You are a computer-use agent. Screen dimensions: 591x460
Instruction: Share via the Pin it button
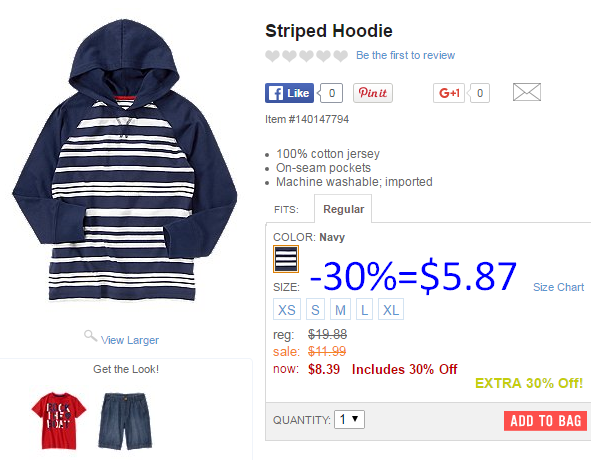tap(373, 93)
